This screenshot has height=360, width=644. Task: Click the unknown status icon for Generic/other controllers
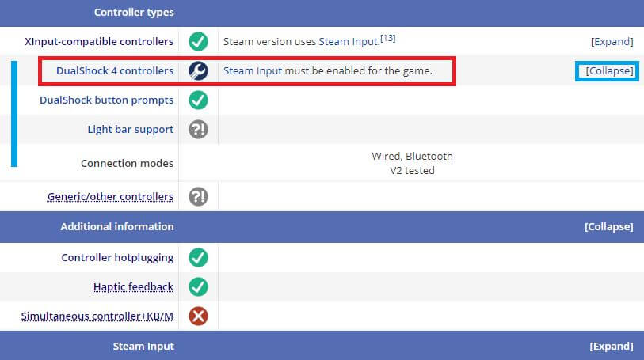(x=198, y=196)
